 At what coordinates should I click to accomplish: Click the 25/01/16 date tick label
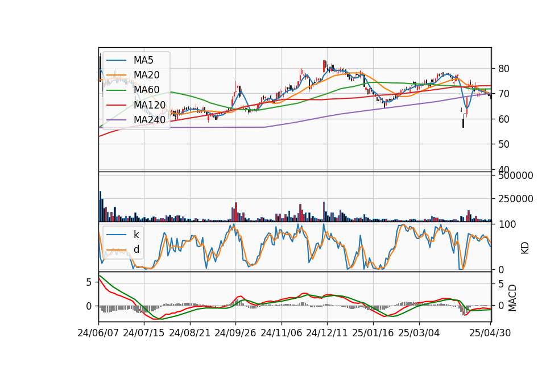click(373, 333)
